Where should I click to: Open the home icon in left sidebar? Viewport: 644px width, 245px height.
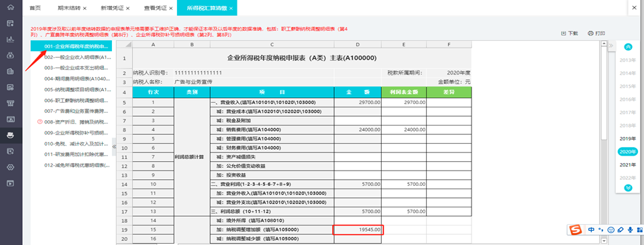point(11,7)
